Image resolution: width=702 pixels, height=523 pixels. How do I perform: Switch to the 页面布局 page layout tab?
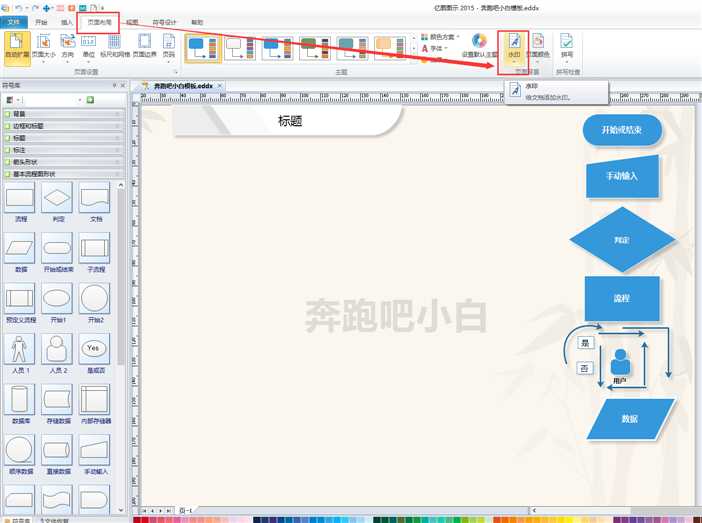99,22
